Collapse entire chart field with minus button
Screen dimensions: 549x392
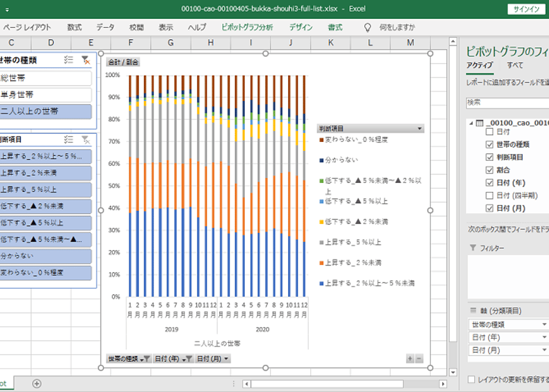[x=419, y=358]
